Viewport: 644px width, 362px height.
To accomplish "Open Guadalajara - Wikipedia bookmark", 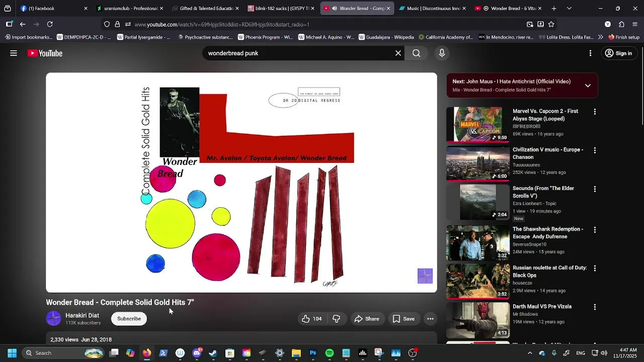I will coord(386,37).
